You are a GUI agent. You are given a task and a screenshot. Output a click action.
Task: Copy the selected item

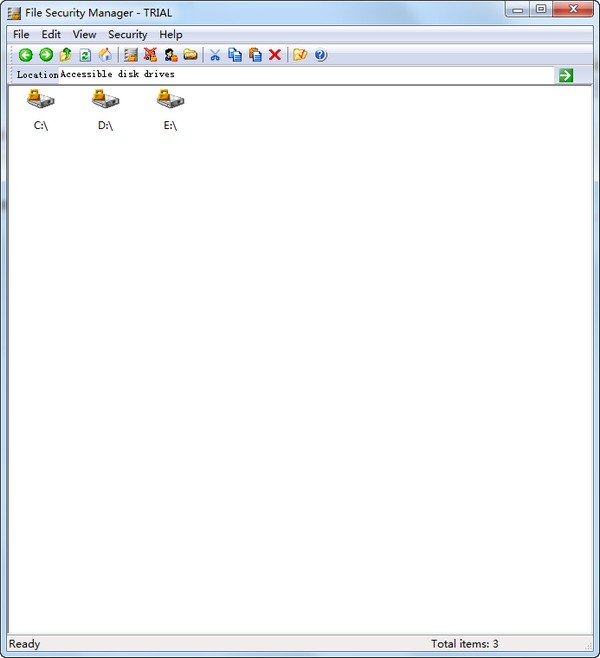pyautogui.click(x=235, y=55)
